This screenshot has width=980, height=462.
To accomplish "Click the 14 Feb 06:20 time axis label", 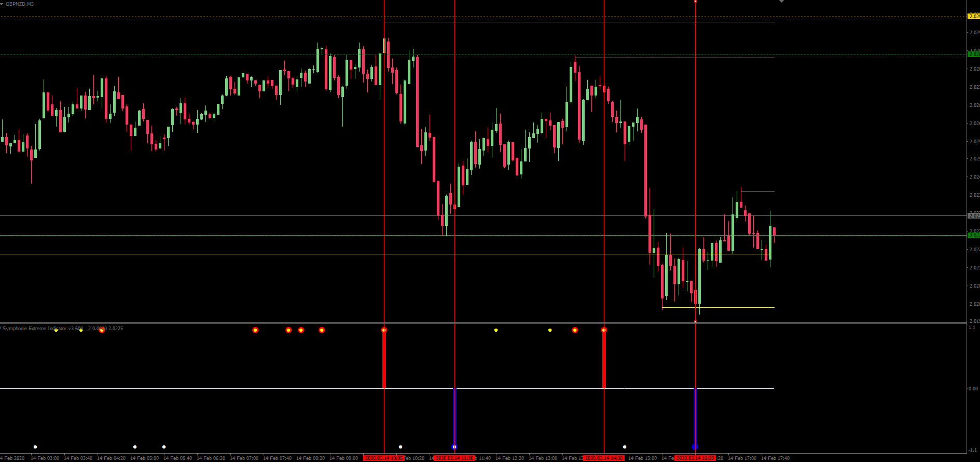I will [211, 458].
